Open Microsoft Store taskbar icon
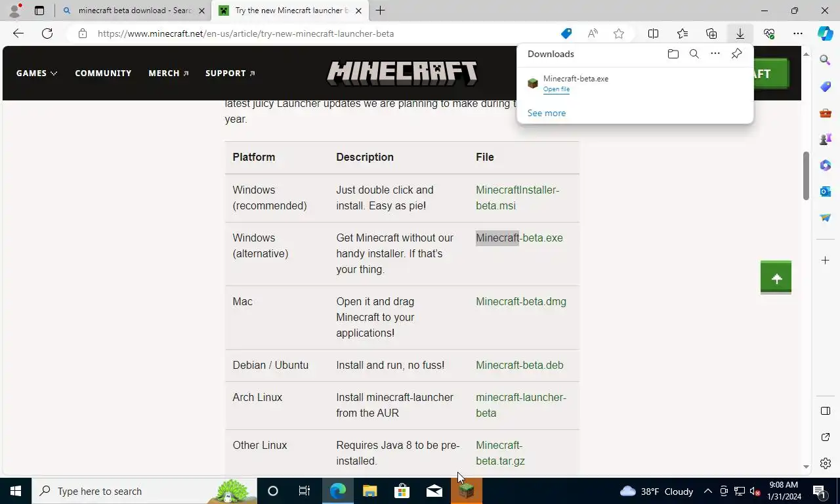The width and height of the screenshot is (840, 504). pyautogui.click(x=402, y=491)
